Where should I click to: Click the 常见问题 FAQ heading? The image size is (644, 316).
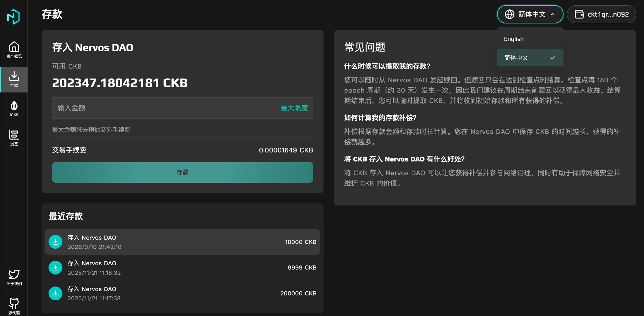click(365, 47)
